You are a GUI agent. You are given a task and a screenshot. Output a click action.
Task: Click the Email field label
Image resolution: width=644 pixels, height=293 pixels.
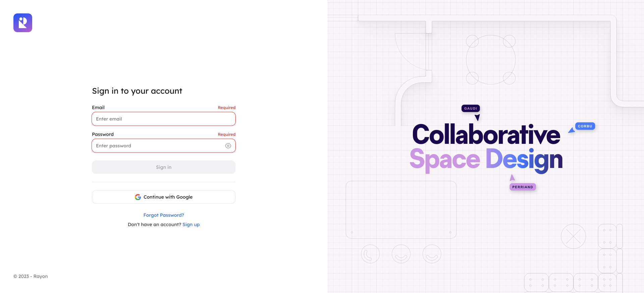pos(98,108)
